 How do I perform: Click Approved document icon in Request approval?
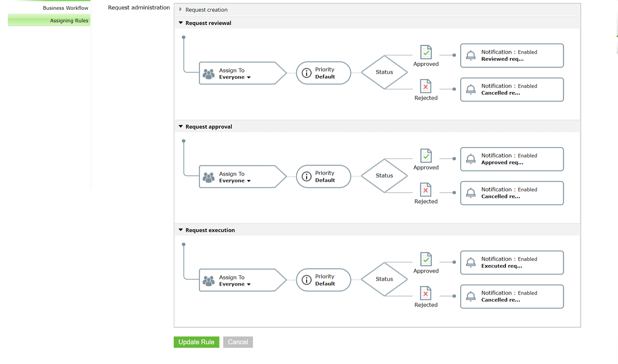coord(426,156)
